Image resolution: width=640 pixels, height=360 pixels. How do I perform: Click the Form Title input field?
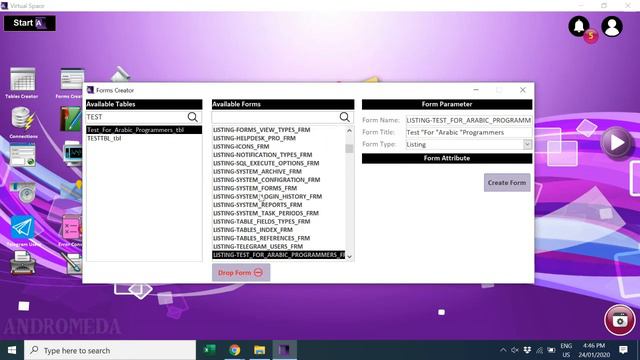tap(469, 133)
